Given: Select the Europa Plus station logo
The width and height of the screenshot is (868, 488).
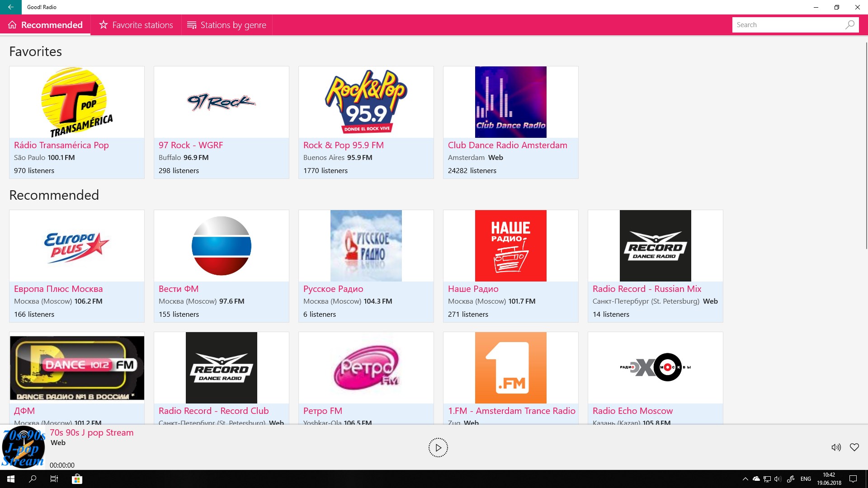Looking at the screenshot, I should 77,246.
